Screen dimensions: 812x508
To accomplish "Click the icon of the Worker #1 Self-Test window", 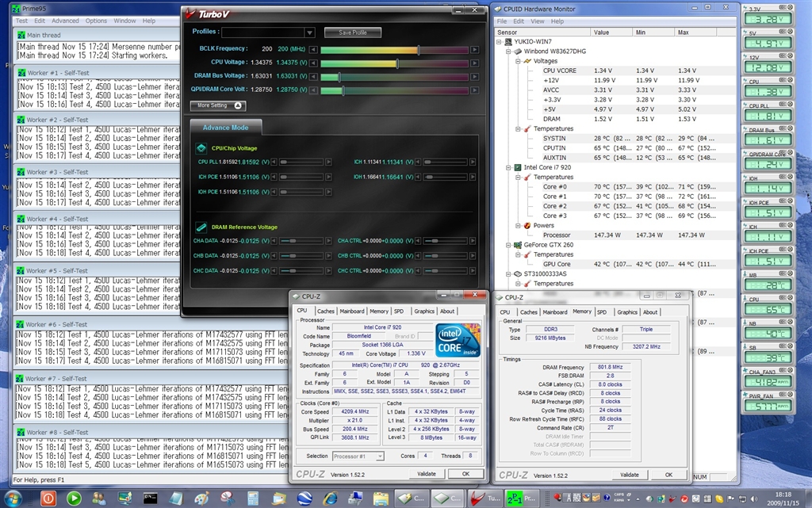I will 21,73.
